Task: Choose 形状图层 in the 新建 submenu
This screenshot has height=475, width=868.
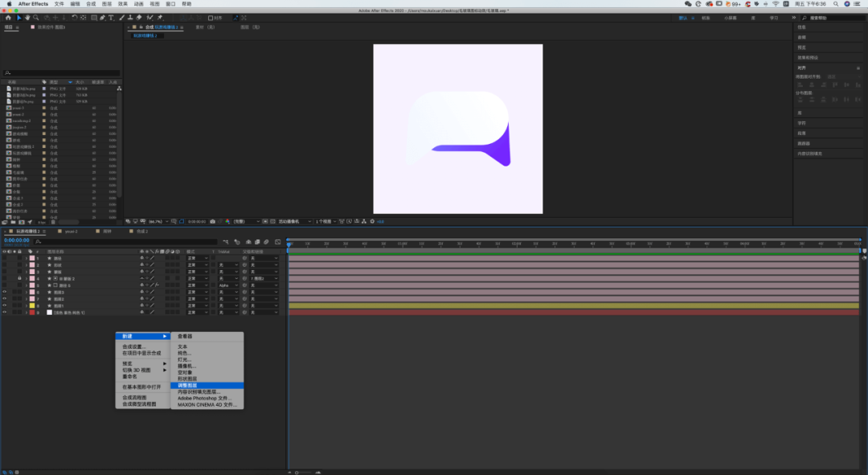Action: coord(187,379)
